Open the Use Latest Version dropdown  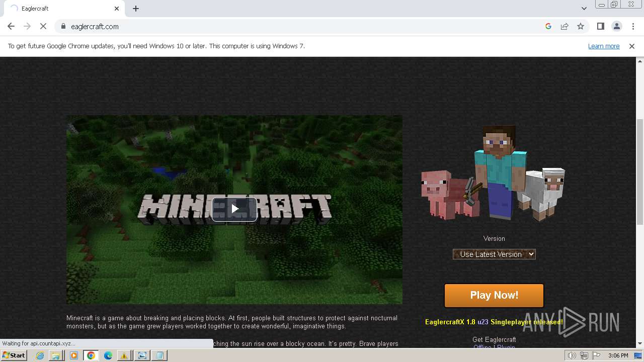click(494, 254)
